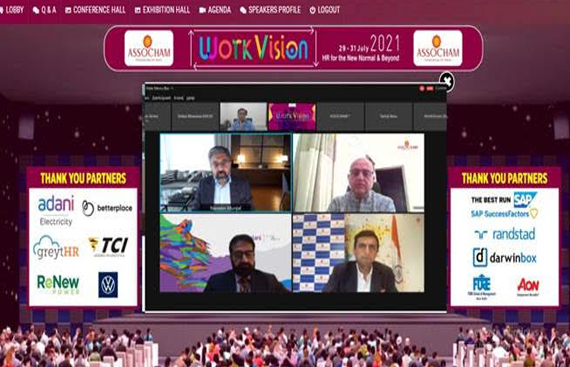Click the video tile of the grey-haired man with the ASSOCHAM backdrop

click(x=358, y=173)
